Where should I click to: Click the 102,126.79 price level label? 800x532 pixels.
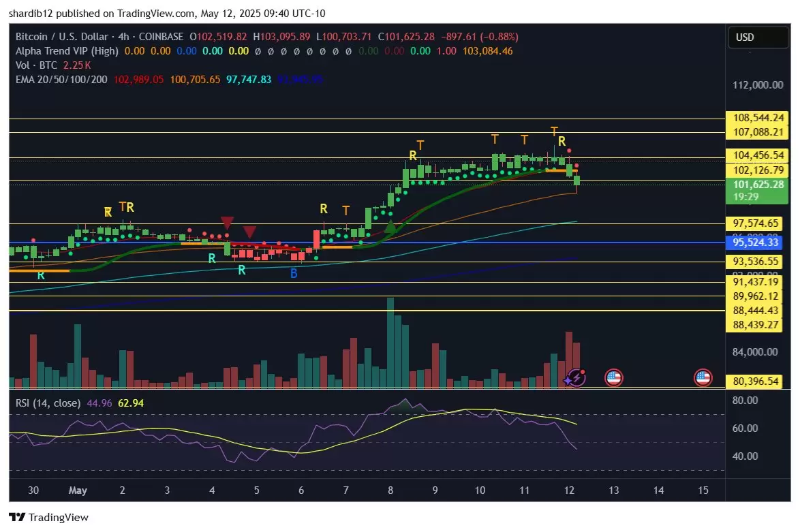click(758, 170)
